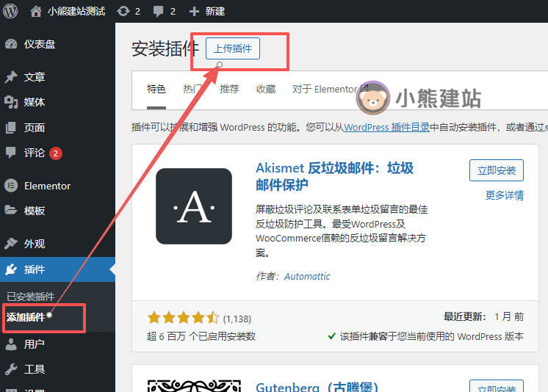Open 媒体 media library in sidebar
This screenshot has height=392, width=548.
[x=34, y=102]
